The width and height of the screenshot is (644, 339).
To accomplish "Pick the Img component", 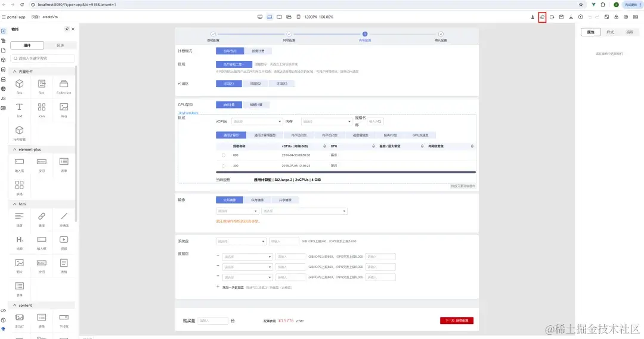I will [x=64, y=110].
